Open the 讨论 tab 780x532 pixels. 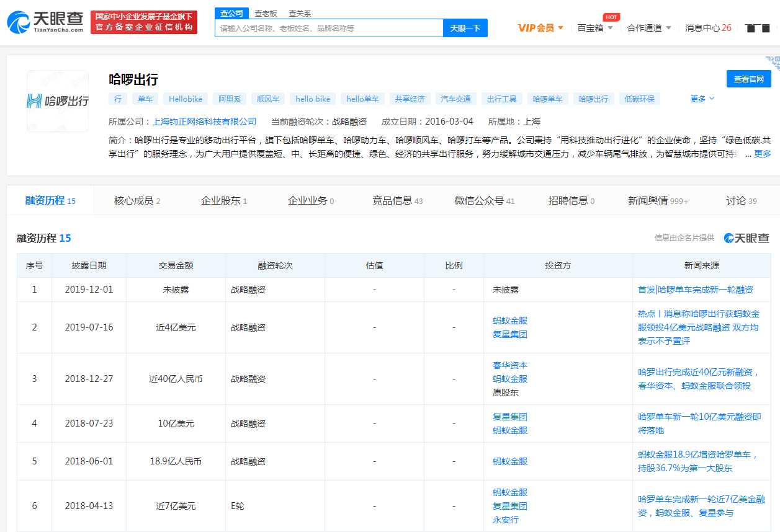click(x=742, y=201)
